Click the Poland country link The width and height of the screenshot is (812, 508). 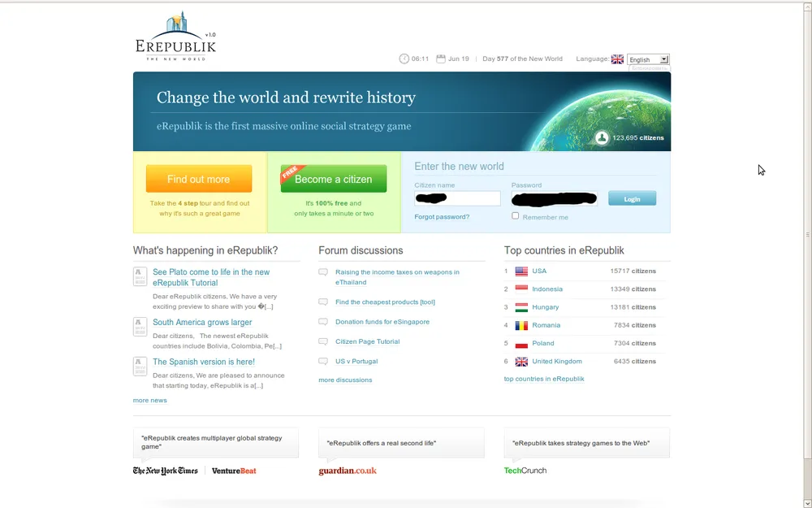[543, 344]
